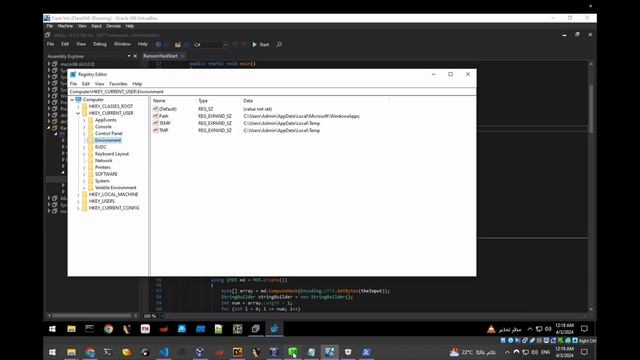Image resolution: width=640 pixels, height=360 pixels.
Task: Expand the SOFTWARE key
Action: [84, 174]
